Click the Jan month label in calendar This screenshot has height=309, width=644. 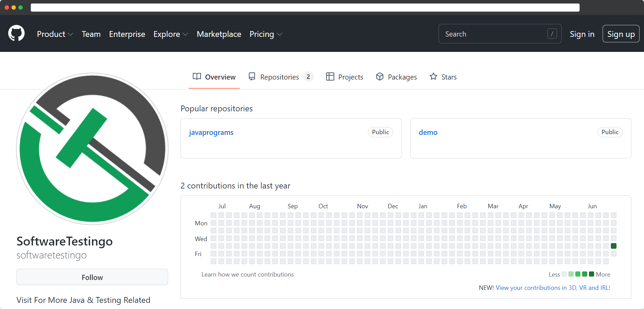coord(423,206)
